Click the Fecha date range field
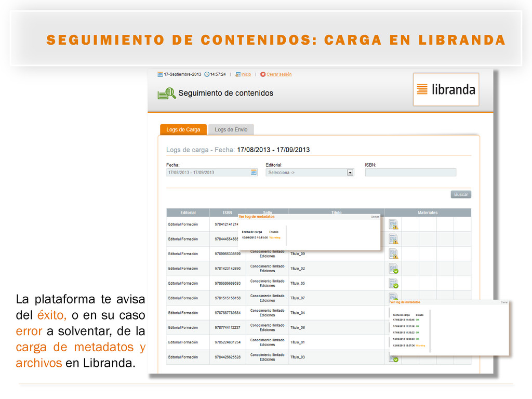This screenshot has height=399, width=532. click(212, 172)
